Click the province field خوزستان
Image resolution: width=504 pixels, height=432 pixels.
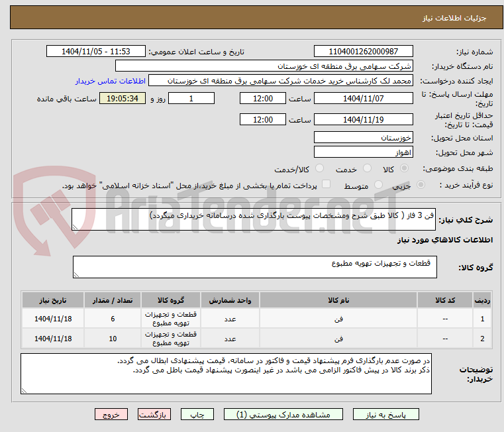363,137
